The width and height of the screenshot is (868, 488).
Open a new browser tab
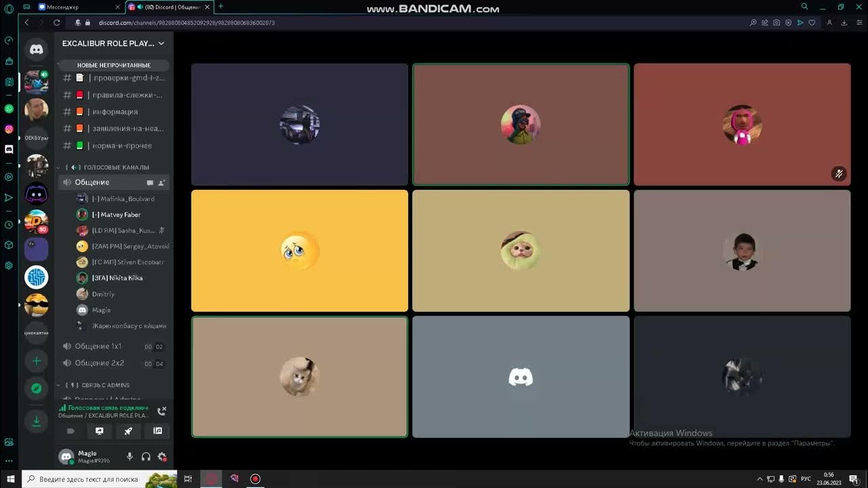[x=220, y=7]
